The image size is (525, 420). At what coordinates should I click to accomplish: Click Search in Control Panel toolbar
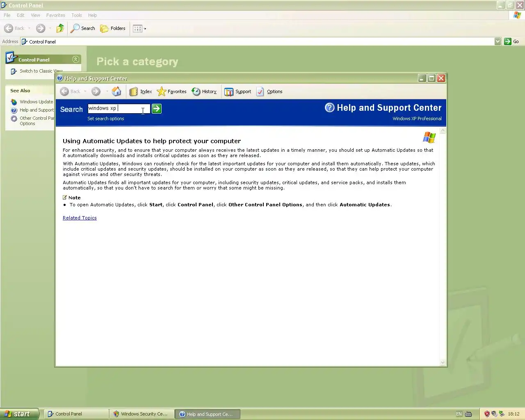tap(83, 28)
